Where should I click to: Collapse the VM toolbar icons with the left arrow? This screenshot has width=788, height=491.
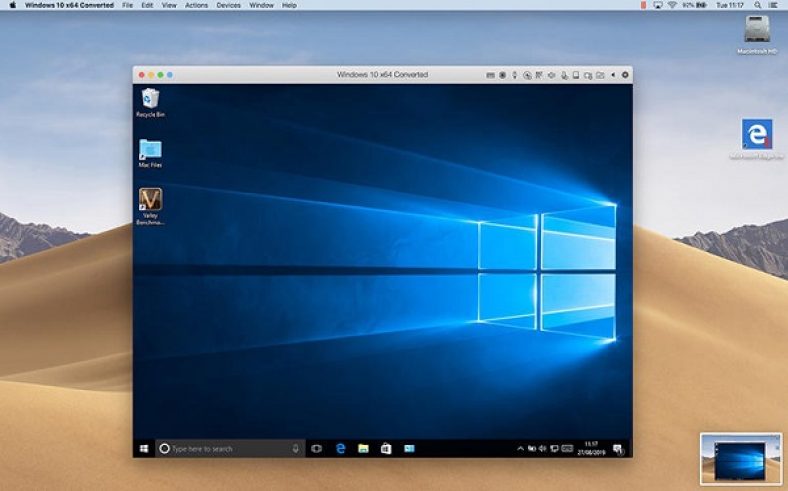[613, 75]
